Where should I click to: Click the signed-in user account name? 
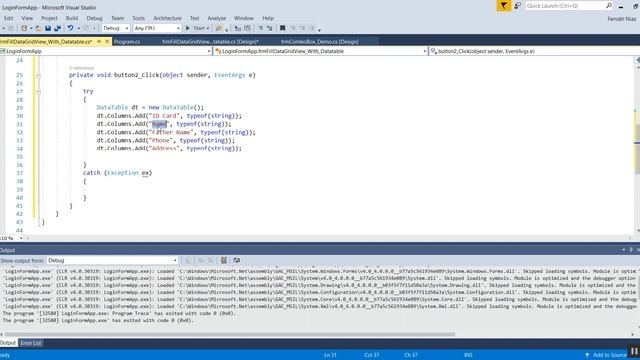(x=622, y=19)
